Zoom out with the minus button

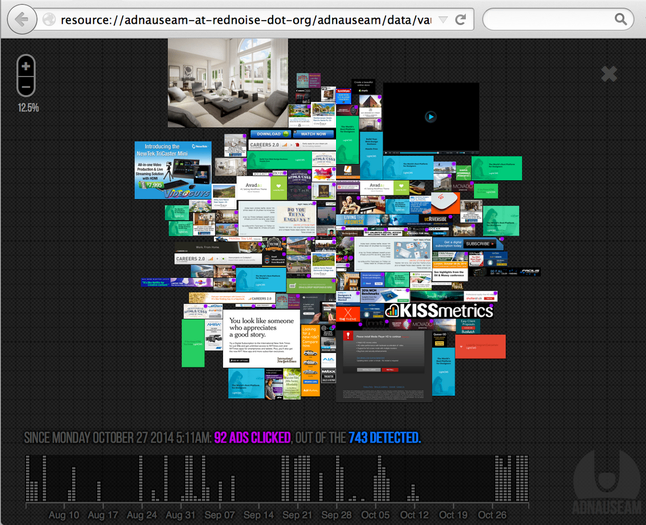click(x=26, y=86)
